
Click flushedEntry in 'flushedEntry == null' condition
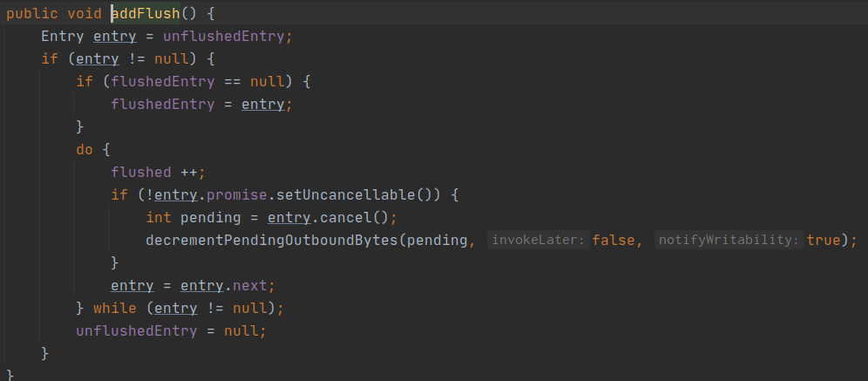click(163, 82)
